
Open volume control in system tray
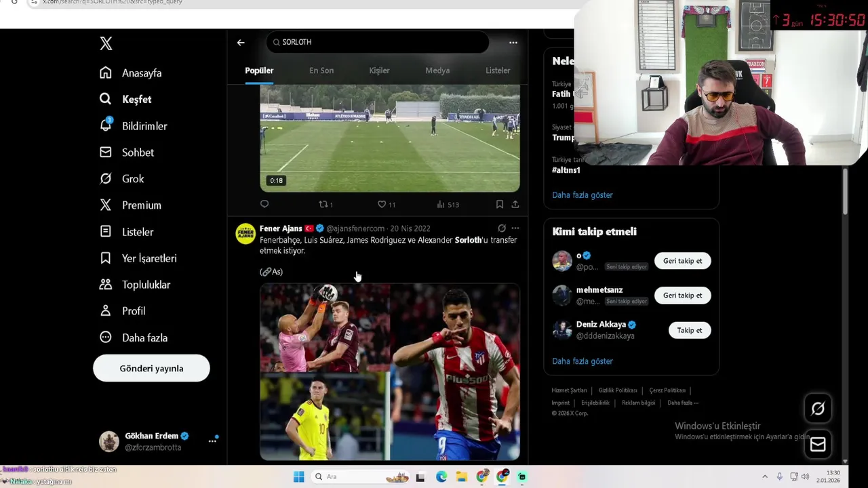[x=805, y=476]
